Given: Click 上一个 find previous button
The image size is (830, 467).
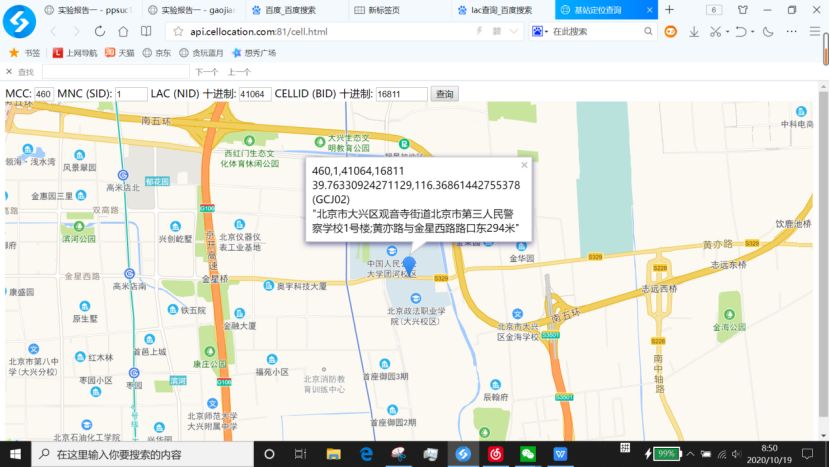Looking at the screenshot, I should (x=239, y=72).
